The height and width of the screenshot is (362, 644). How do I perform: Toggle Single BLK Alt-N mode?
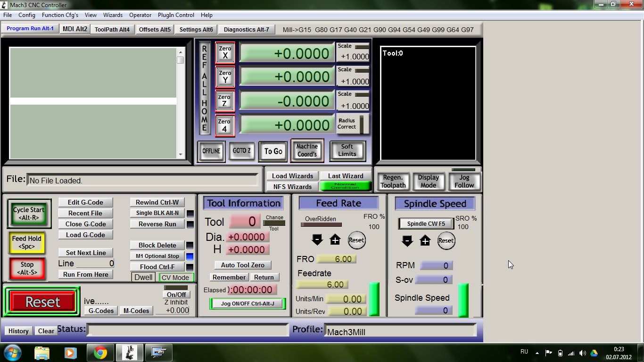pos(157,213)
